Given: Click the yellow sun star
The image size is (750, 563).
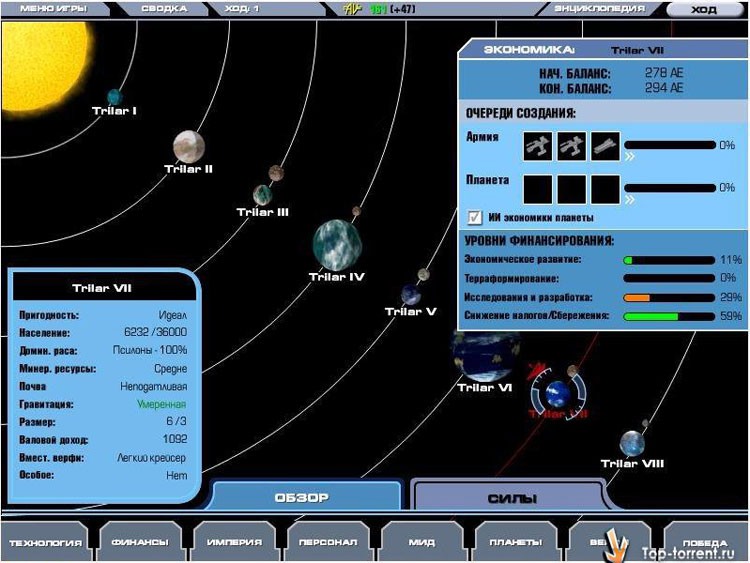Looking at the screenshot, I should (x=45, y=55).
